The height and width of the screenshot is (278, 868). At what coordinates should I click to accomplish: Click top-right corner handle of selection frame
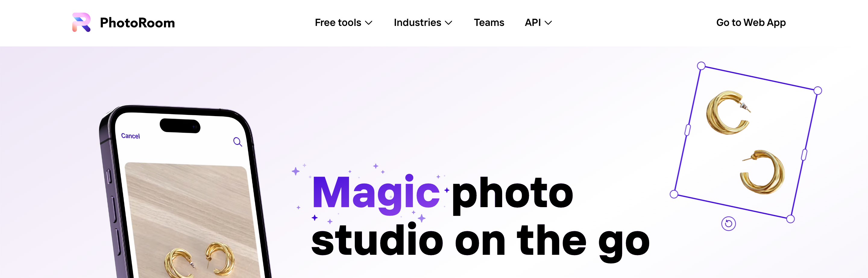(x=817, y=91)
